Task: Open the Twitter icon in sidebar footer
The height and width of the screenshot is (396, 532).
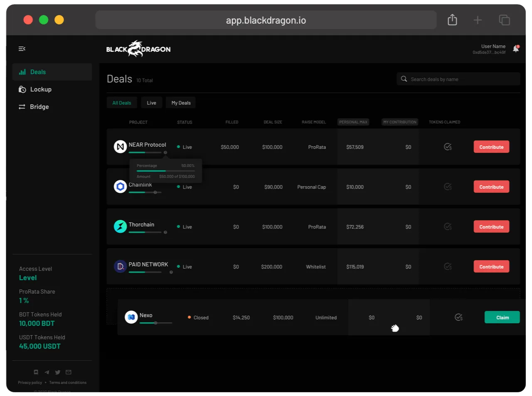Action: click(x=58, y=372)
